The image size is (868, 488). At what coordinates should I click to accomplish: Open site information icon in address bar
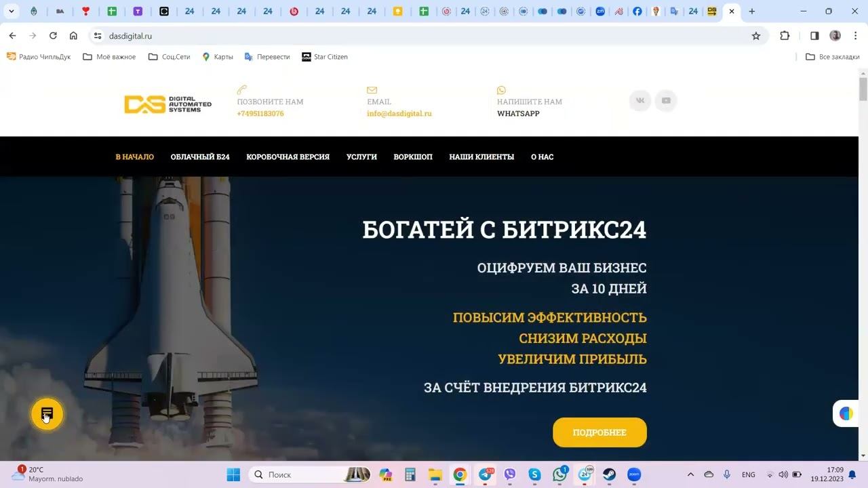98,36
